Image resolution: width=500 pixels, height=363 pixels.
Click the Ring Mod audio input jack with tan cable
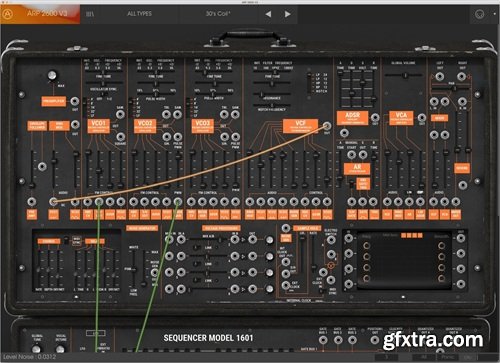point(53,201)
